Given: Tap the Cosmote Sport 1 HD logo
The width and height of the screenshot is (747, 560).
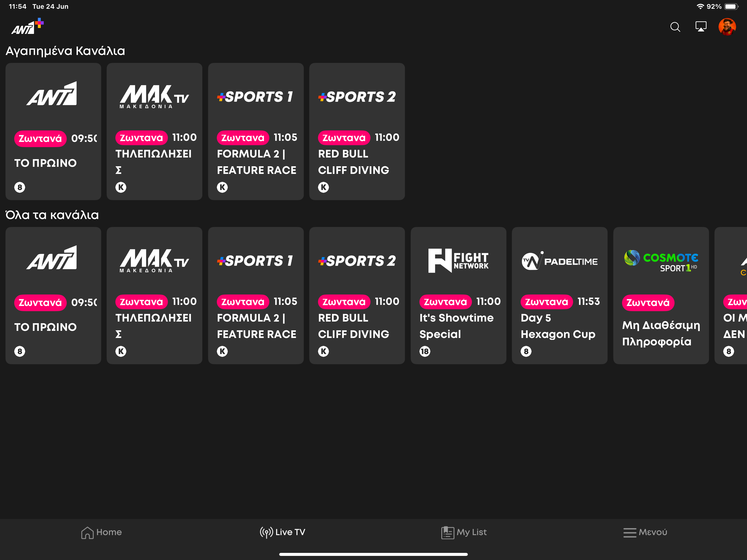Looking at the screenshot, I should tap(661, 261).
